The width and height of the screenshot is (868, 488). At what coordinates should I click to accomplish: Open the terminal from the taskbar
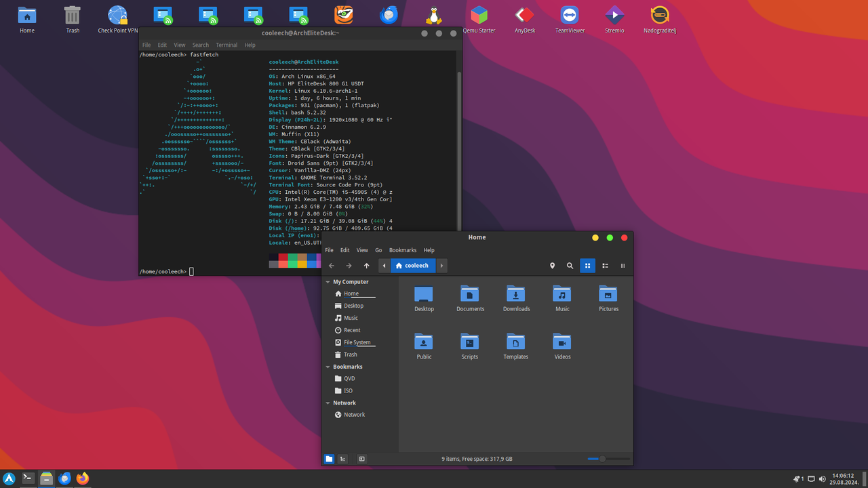pyautogui.click(x=28, y=479)
